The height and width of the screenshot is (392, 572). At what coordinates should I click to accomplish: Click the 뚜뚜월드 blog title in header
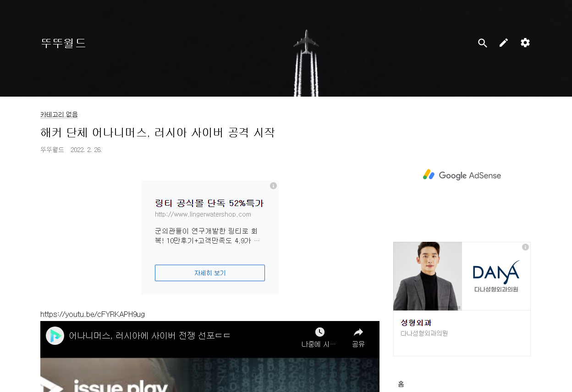63,43
